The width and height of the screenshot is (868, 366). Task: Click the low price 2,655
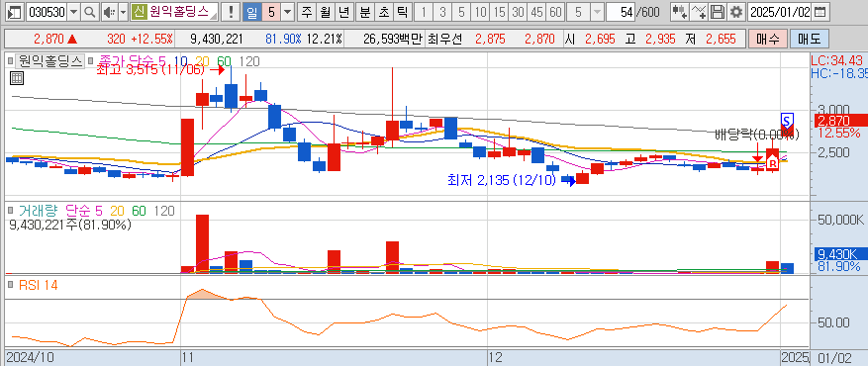click(x=721, y=40)
